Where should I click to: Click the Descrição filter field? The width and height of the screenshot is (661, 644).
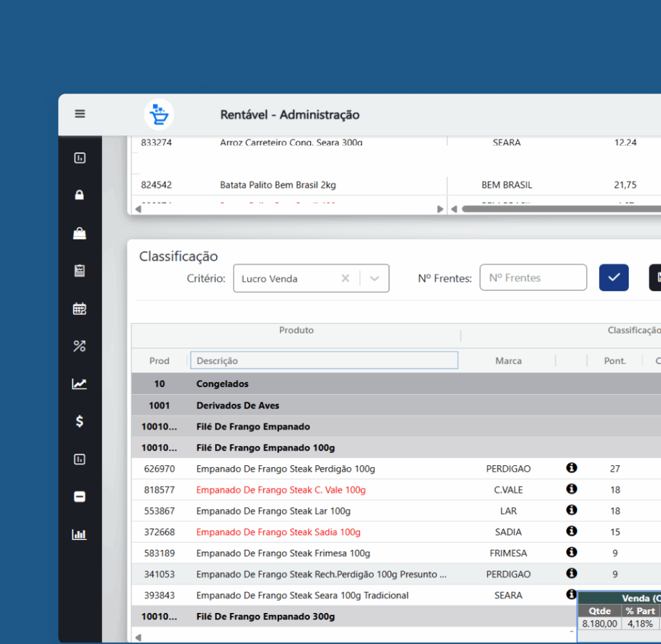tap(324, 361)
